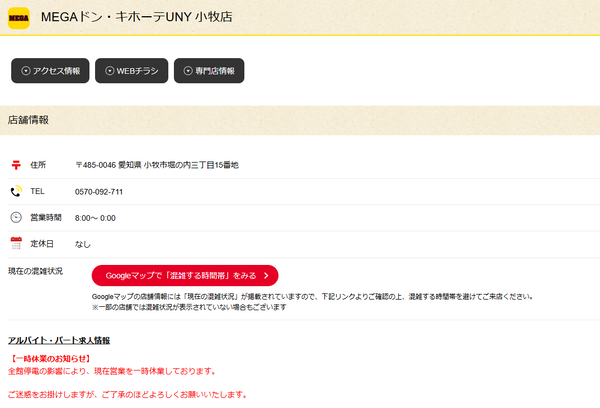
Task: Click the Googleマップで「混雑する時間帯」をみる button
Action: pyautogui.click(x=185, y=276)
